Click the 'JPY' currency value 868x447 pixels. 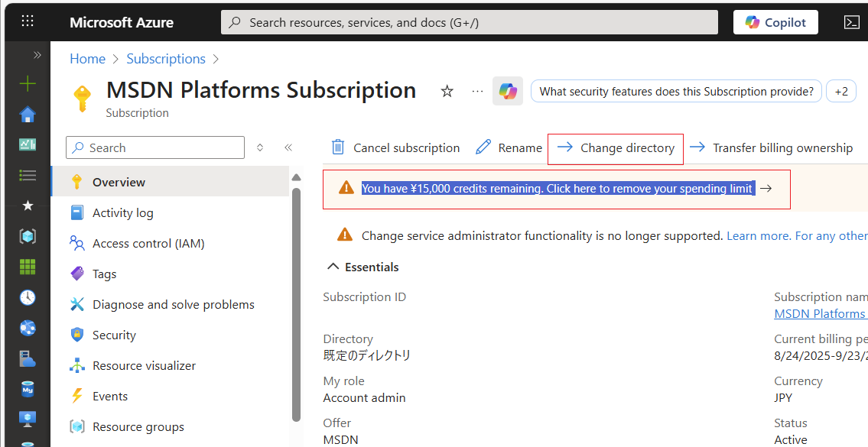click(783, 398)
